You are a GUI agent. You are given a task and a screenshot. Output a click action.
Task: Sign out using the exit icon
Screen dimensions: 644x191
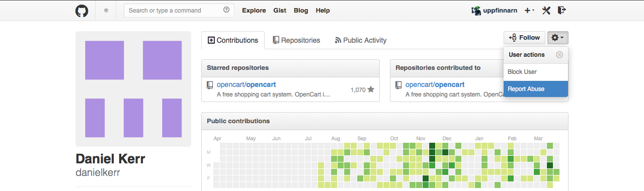562,10
